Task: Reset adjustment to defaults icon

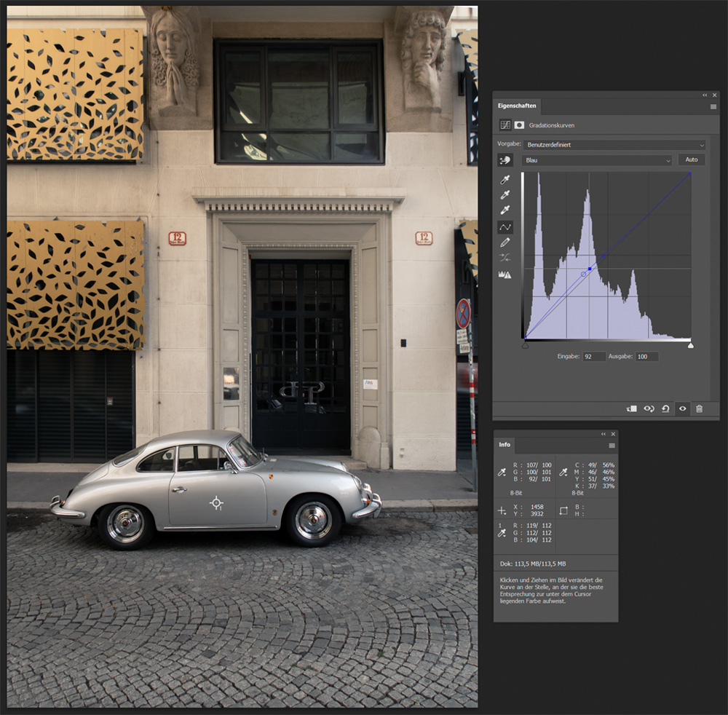Action: [x=665, y=409]
